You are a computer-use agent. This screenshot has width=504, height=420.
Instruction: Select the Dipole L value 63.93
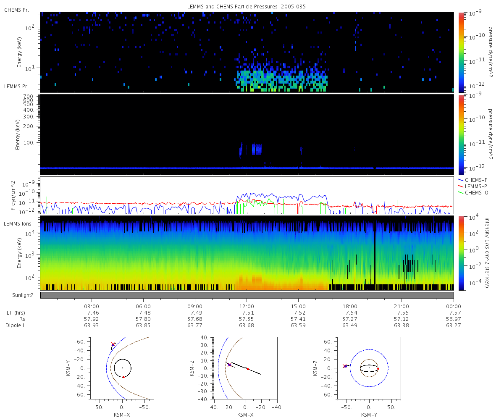pos(92,325)
